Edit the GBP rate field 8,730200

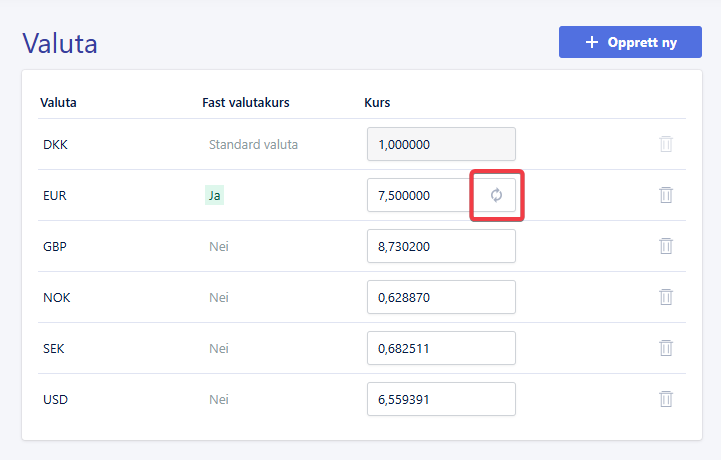click(x=441, y=246)
